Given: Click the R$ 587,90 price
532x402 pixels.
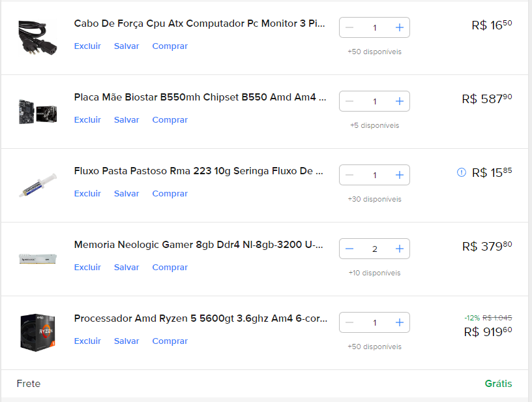Looking at the screenshot, I should (487, 99).
